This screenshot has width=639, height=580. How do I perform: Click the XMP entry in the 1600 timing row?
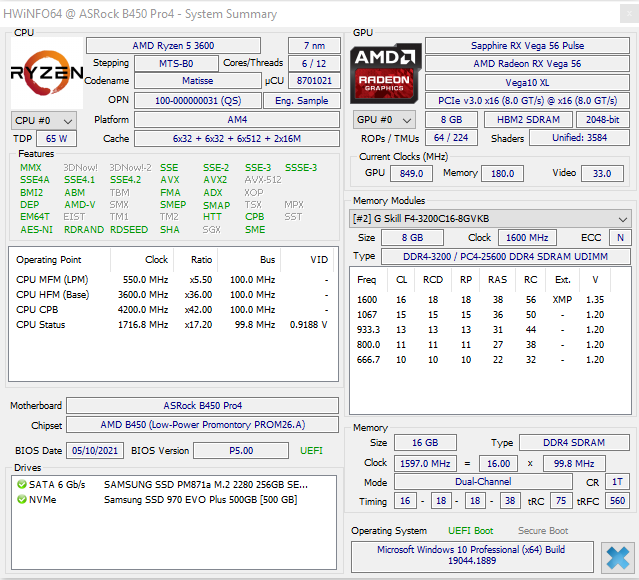[x=562, y=300]
